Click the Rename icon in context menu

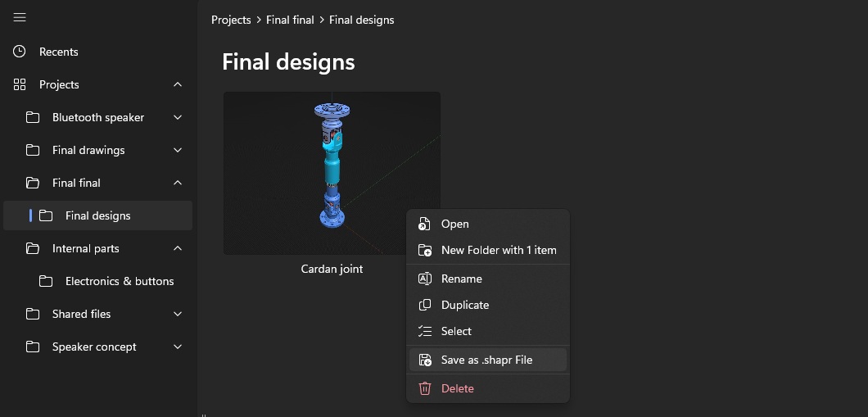425,279
